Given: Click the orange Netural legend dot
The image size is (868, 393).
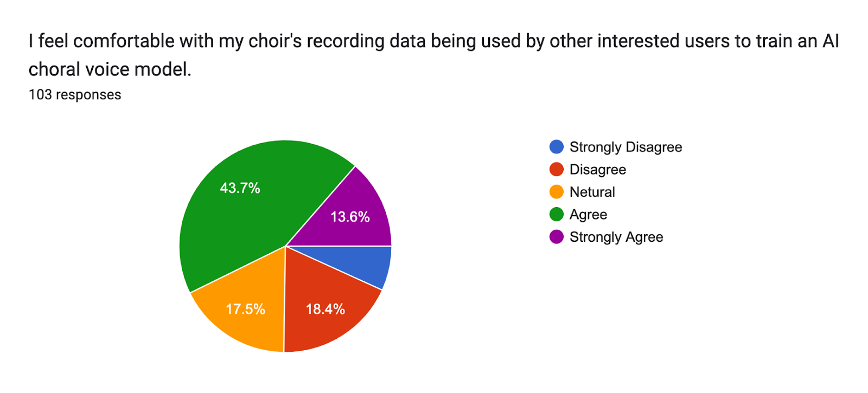Looking at the screenshot, I should [557, 192].
